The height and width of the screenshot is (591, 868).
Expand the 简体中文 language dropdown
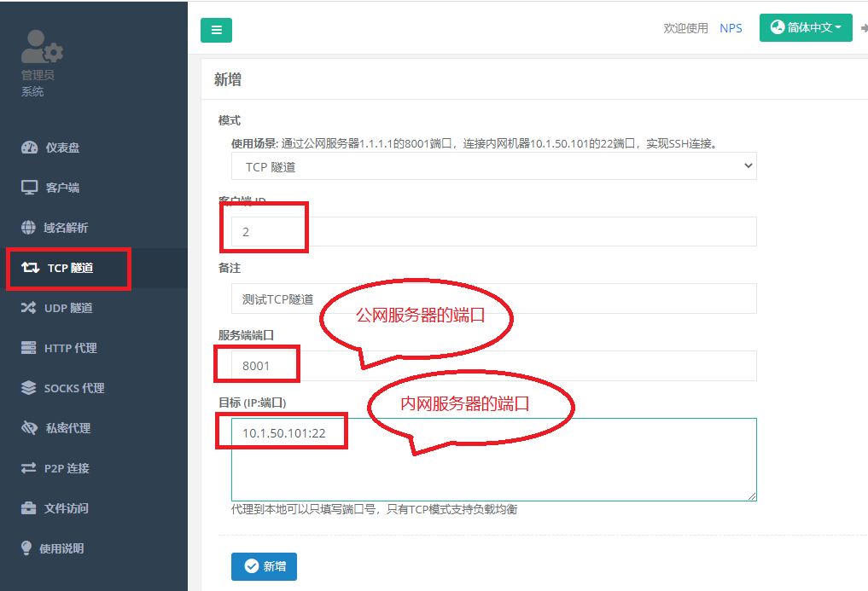coord(805,28)
